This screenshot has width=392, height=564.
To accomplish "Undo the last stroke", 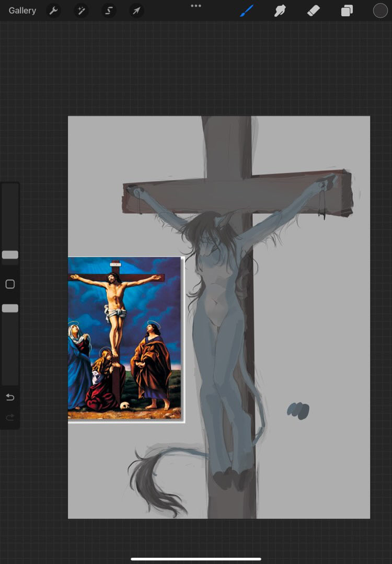I will (x=10, y=397).
